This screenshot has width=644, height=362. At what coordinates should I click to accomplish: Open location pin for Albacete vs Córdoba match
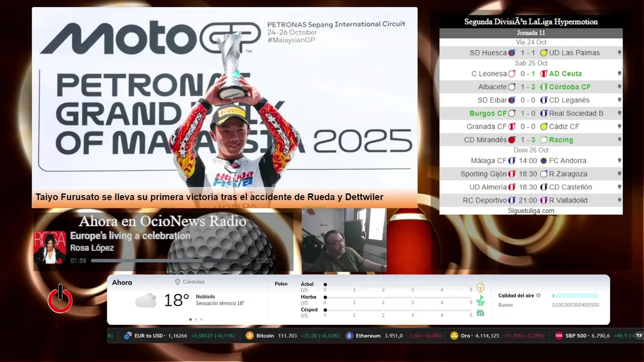coord(619,87)
